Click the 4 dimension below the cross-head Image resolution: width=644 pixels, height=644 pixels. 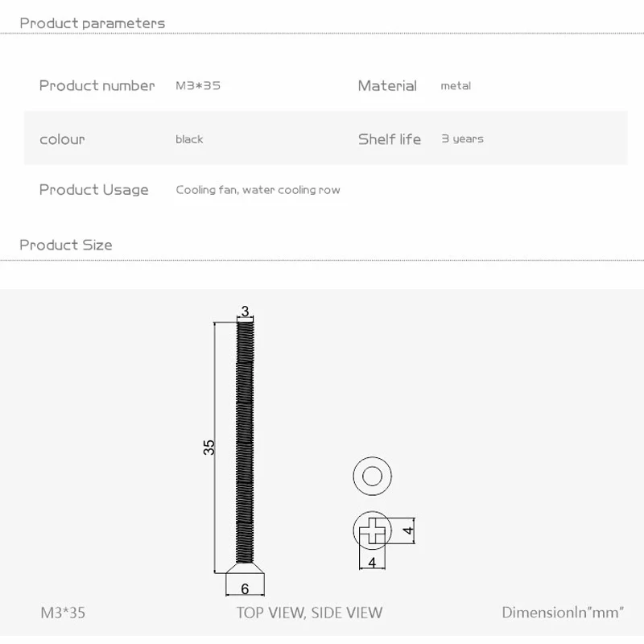[x=372, y=563]
